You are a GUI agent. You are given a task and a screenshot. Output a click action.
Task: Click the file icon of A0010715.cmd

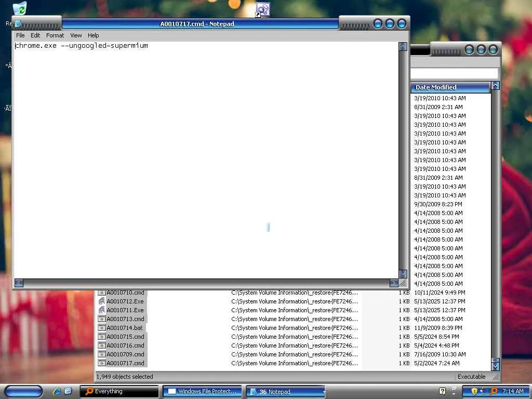101,336
